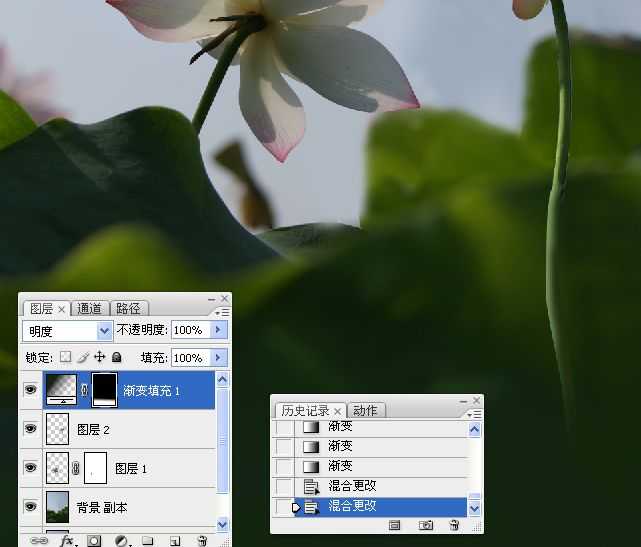The width and height of the screenshot is (641, 547).
Task: Delete layer using Layers panel trash
Action: (x=202, y=540)
